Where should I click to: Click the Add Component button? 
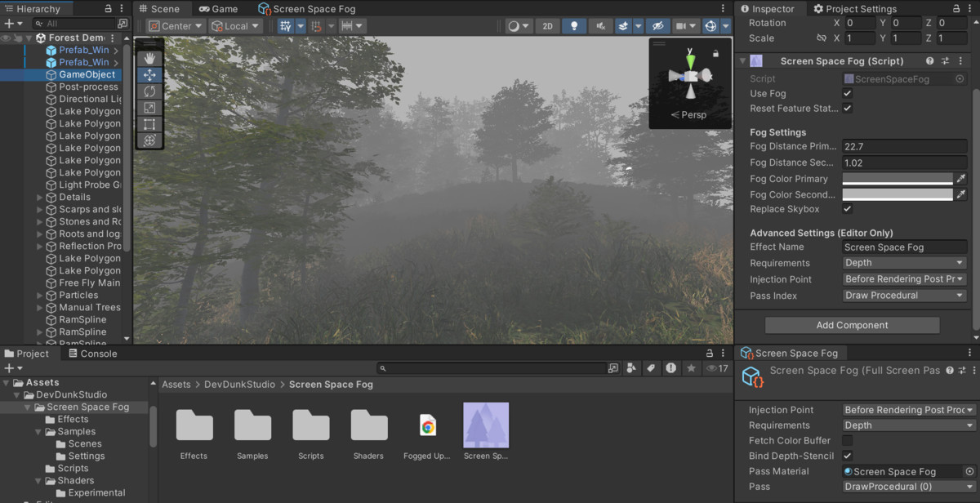pos(852,325)
